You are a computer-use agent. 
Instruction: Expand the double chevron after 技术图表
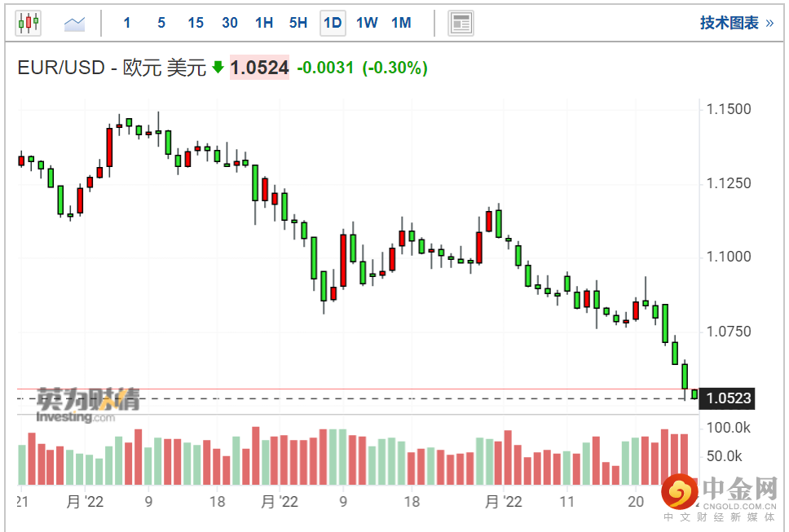tap(769, 23)
